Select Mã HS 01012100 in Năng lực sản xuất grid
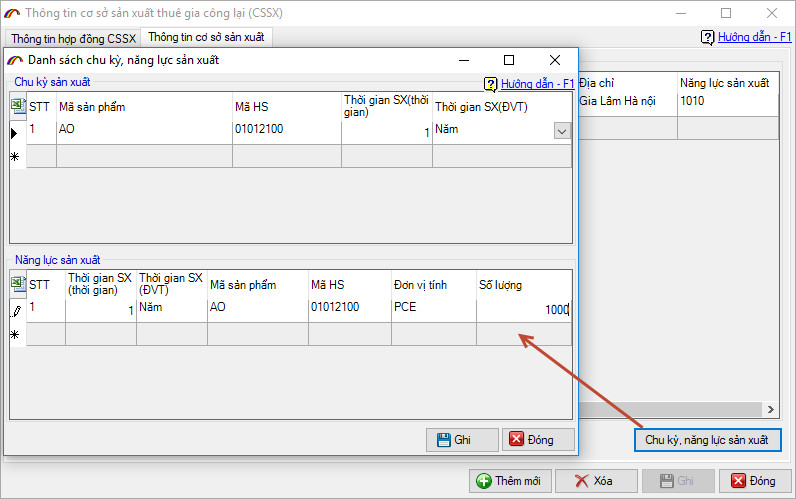 pos(350,310)
